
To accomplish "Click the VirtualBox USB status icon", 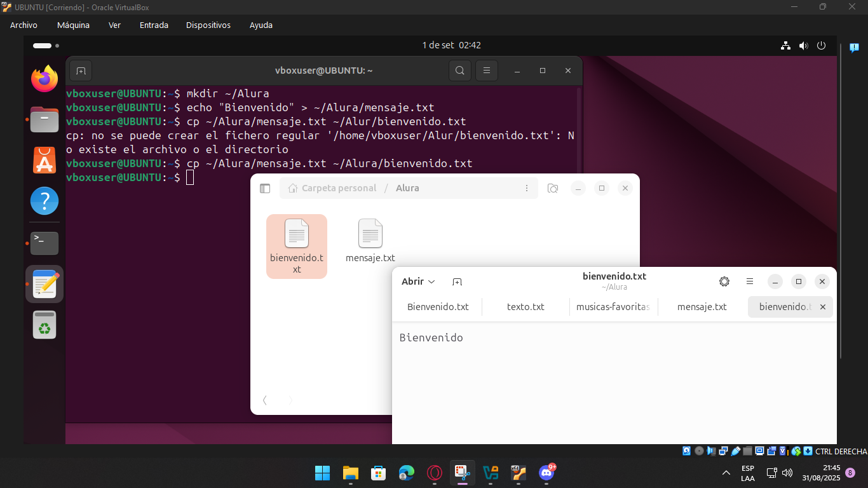I will (736, 451).
